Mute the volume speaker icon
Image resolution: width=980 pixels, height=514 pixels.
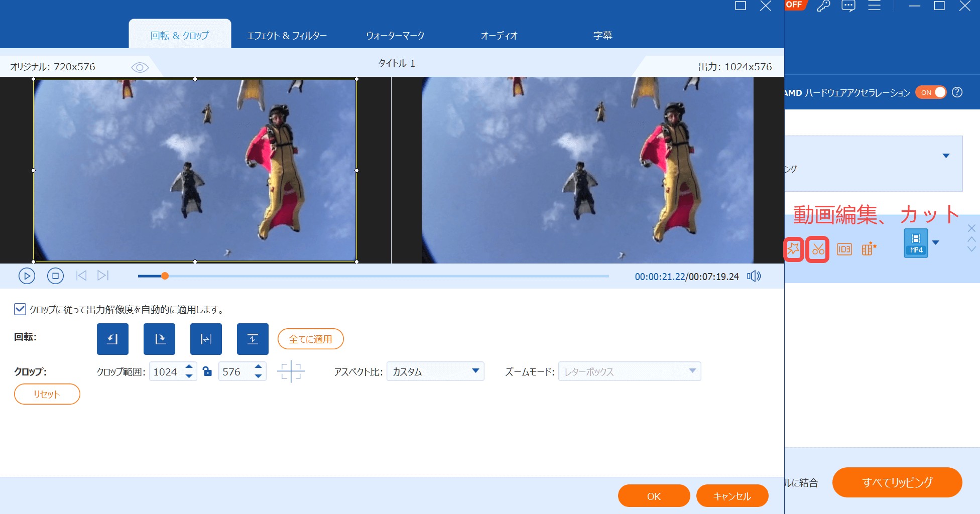pyautogui.click(x=754, y=276)
